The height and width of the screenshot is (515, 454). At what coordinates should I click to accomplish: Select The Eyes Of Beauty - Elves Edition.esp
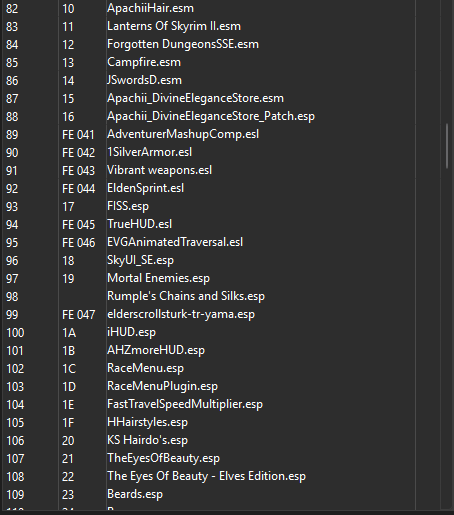coord(206,476)
